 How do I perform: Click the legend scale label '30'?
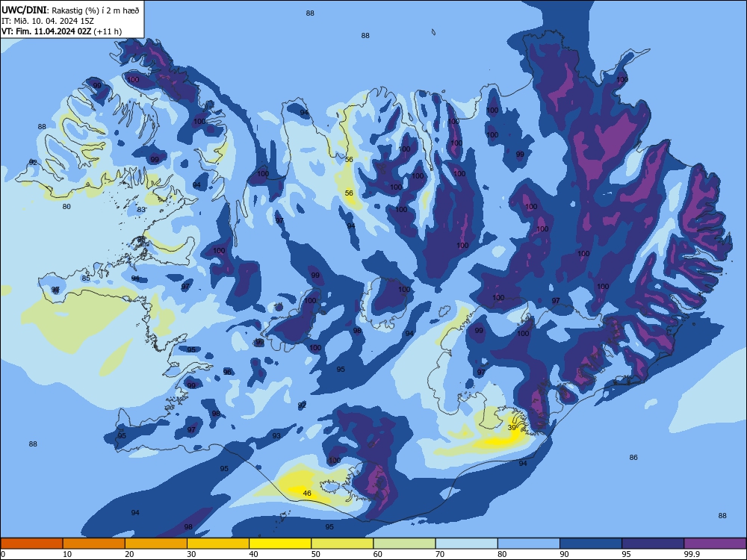coord(191,554)
